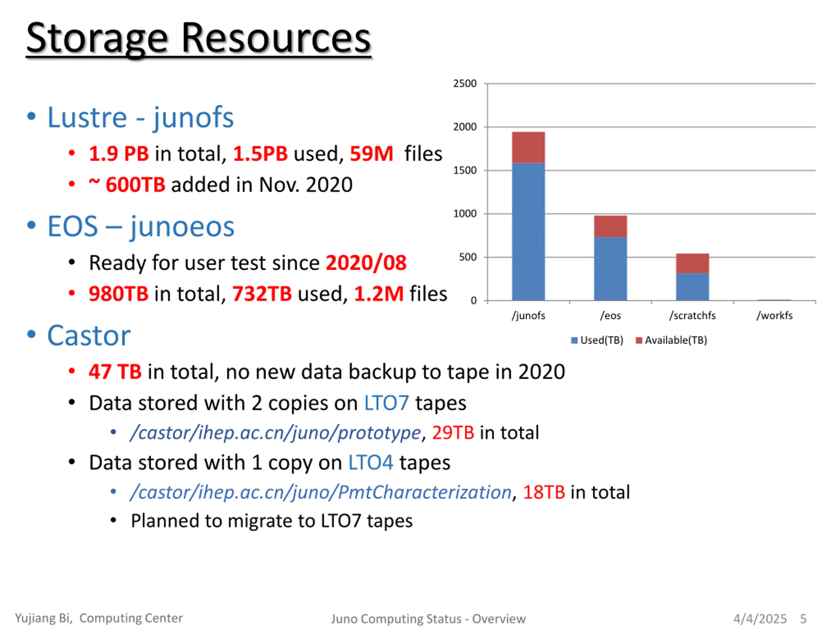Image resolution: width=840 pixels, height=630 pixels.
Task: Click the Available(TB) legend label
Action: click(676, 340)
